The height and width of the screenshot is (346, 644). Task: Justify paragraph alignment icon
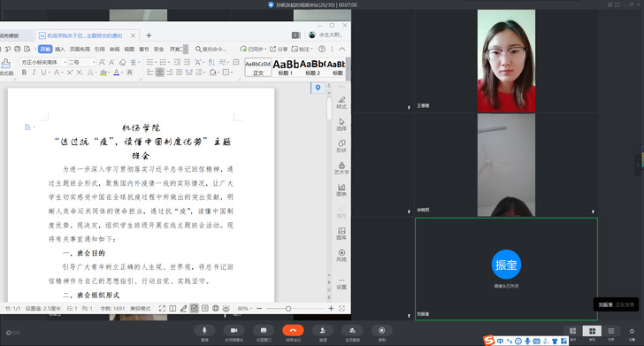180,73
